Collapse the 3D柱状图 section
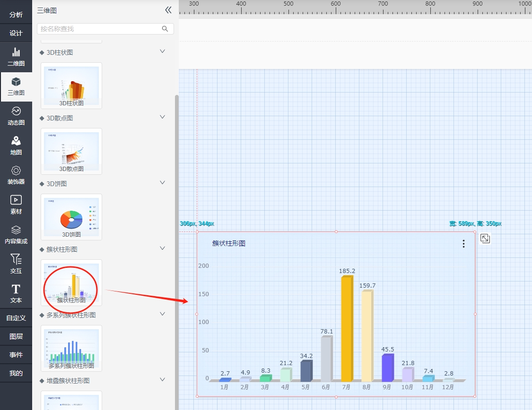 coord(162,51)
